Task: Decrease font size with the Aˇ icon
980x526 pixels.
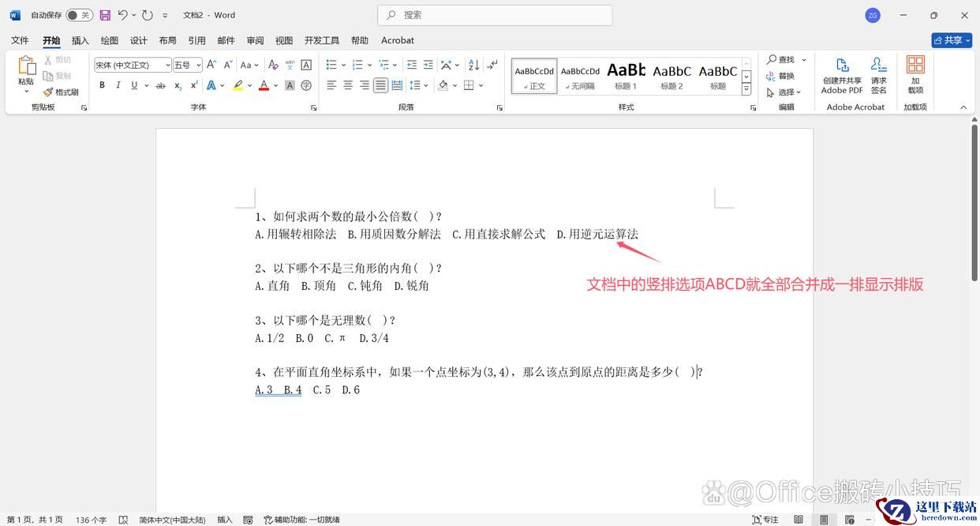Action: 227,65
